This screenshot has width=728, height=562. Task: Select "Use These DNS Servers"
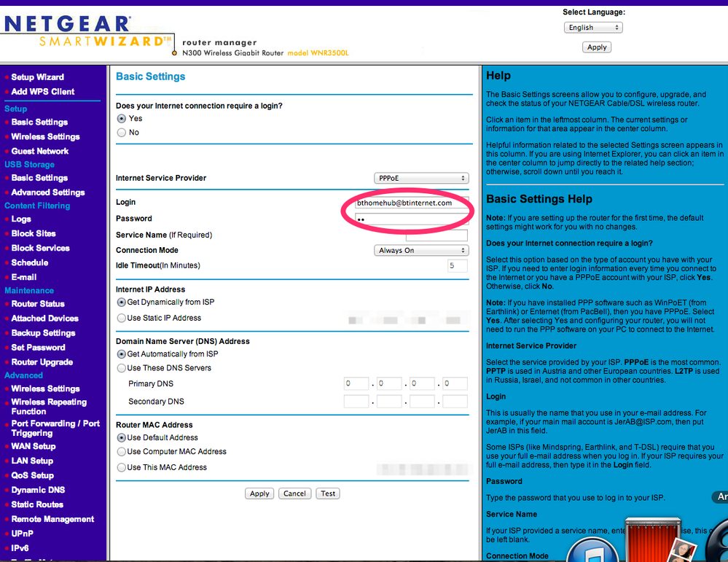(x=120, y=367)
